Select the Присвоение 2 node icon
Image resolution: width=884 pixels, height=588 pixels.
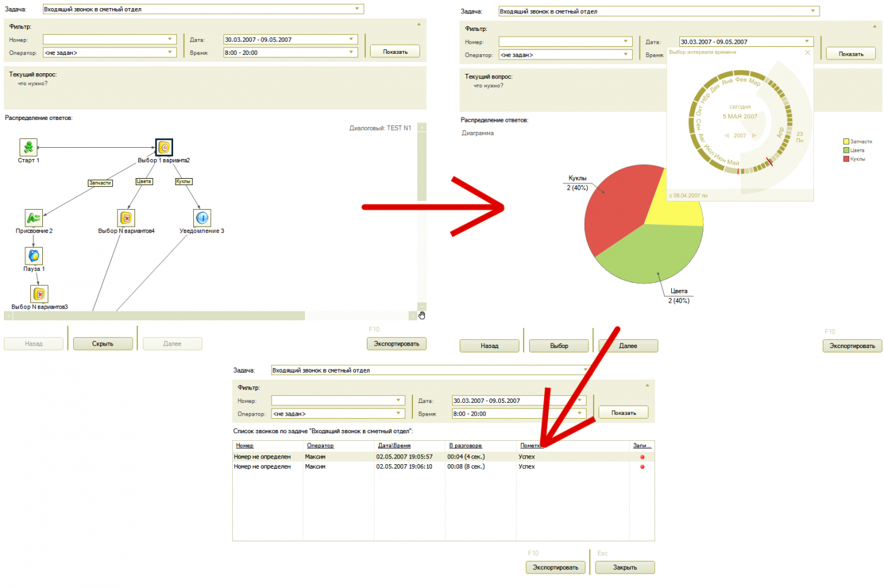coord(33,218)
